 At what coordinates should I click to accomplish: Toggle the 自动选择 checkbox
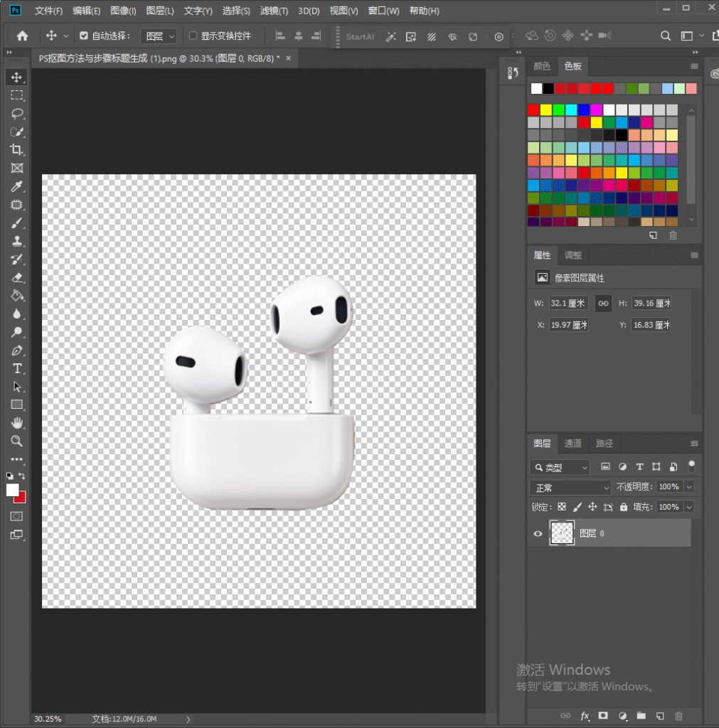tap(84, 36)
